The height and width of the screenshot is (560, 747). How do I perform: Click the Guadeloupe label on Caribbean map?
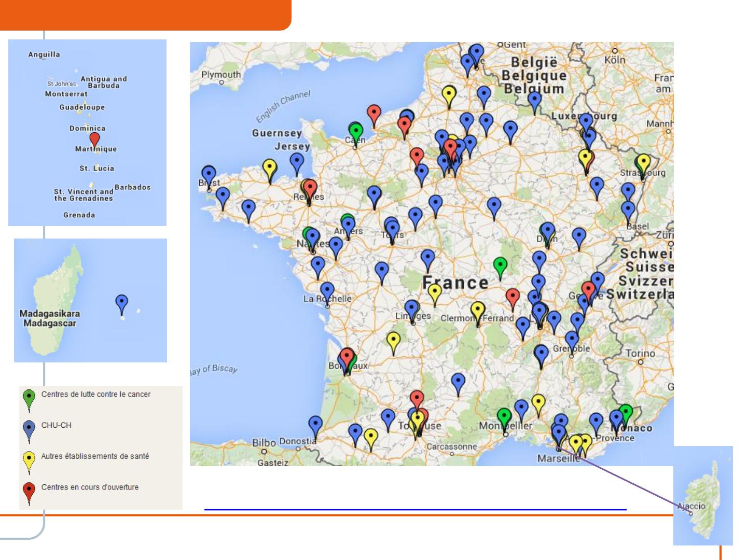(x=82, y=107)
